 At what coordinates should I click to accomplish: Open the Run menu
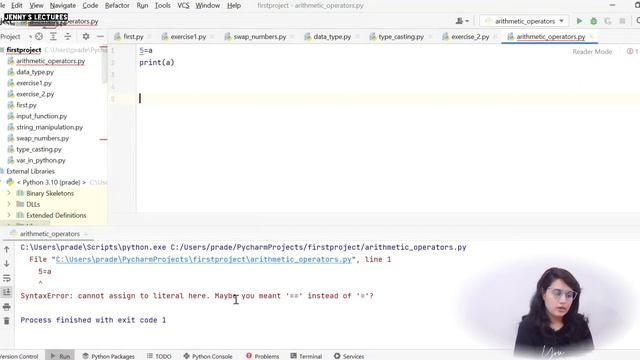(x=142, y=5)
